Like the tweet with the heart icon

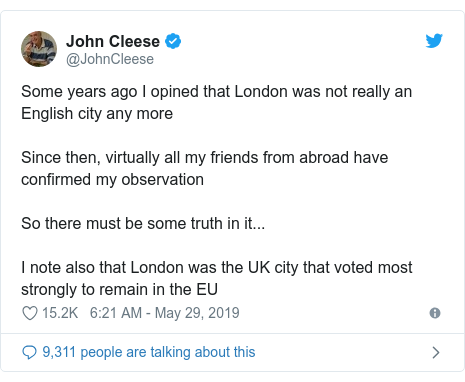(x=30, y=313)
